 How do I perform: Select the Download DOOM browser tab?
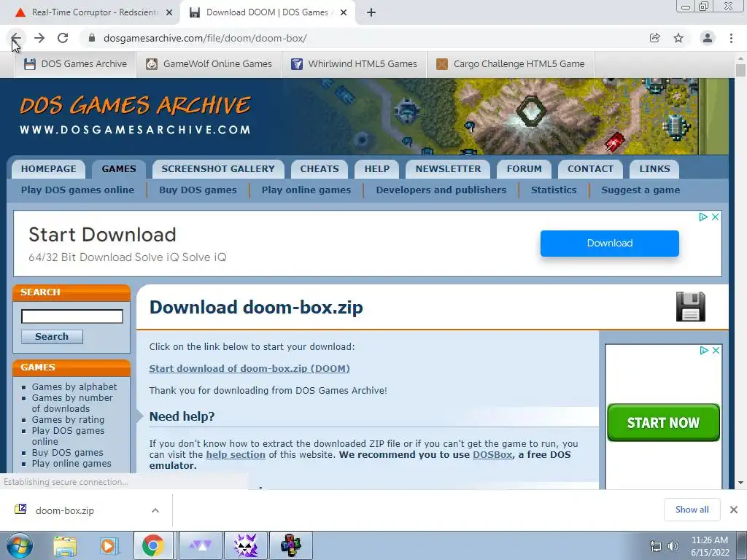[x=268, y=12]
